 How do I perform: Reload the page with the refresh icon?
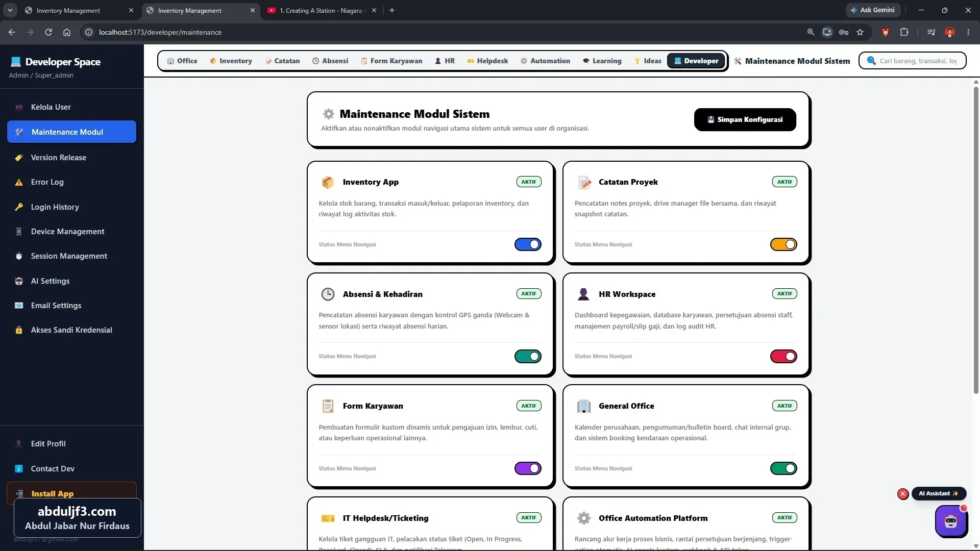(x=48, y=32)
